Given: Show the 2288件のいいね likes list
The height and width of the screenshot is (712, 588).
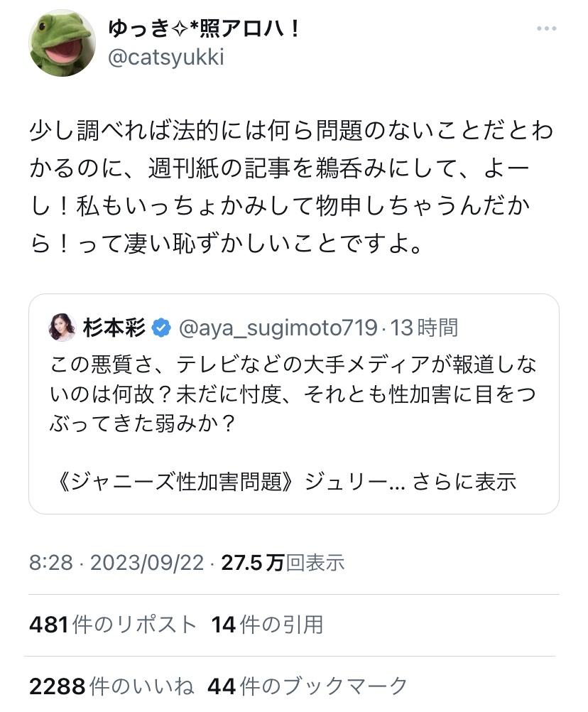Looking at the screenshot, I should (x=111, y=686).
